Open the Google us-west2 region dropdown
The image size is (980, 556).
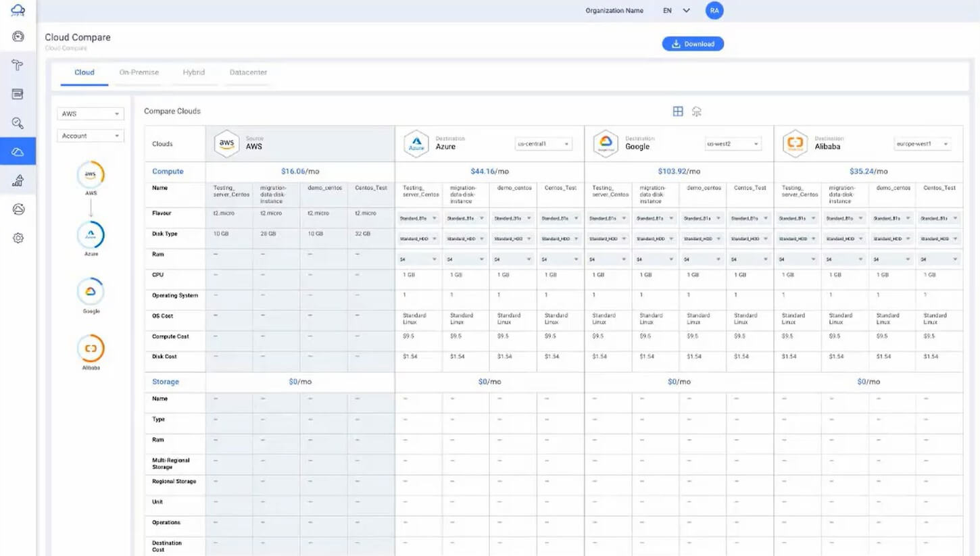click(x=733, y=144)
